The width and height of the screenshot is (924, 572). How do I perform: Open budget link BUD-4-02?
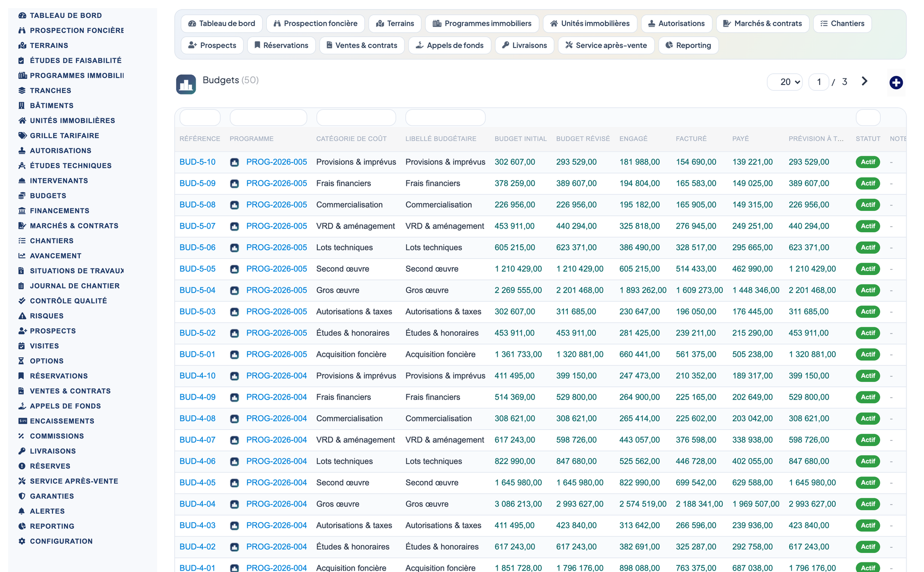click(x=198, y=547)
